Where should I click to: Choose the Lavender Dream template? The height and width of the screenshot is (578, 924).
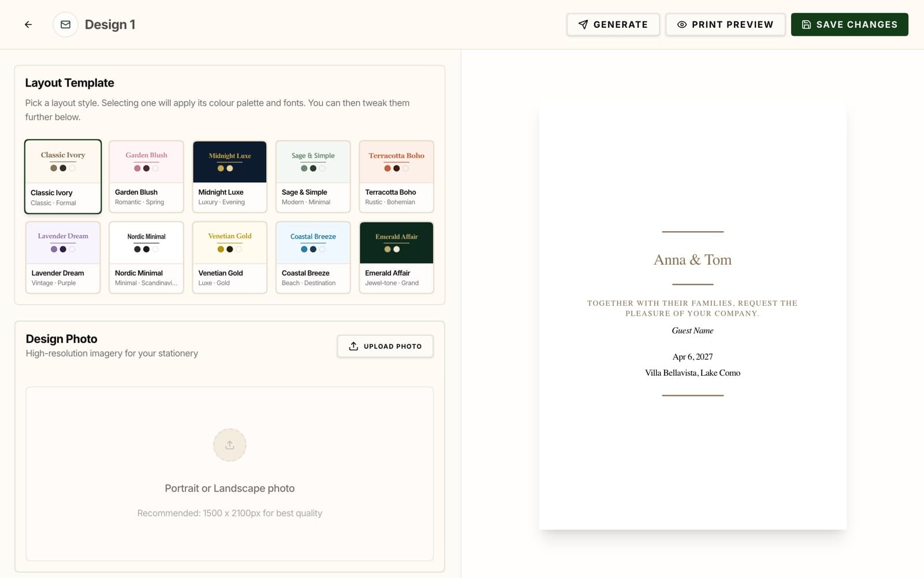[63, 257]
